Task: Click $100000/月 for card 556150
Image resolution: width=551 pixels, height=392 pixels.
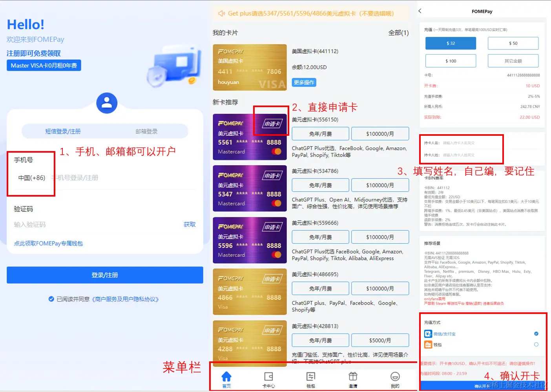Action: point(380,134)
